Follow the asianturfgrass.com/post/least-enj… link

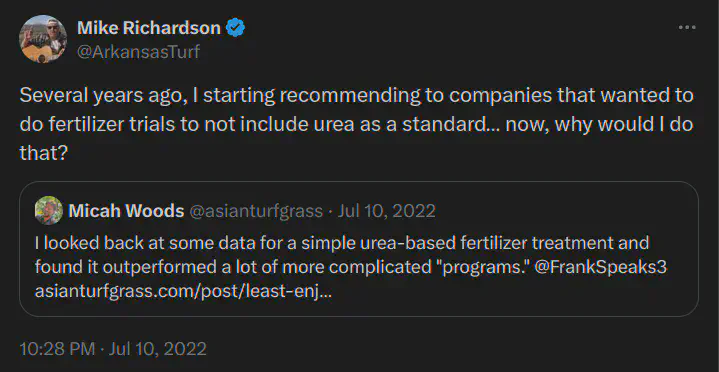183,292
